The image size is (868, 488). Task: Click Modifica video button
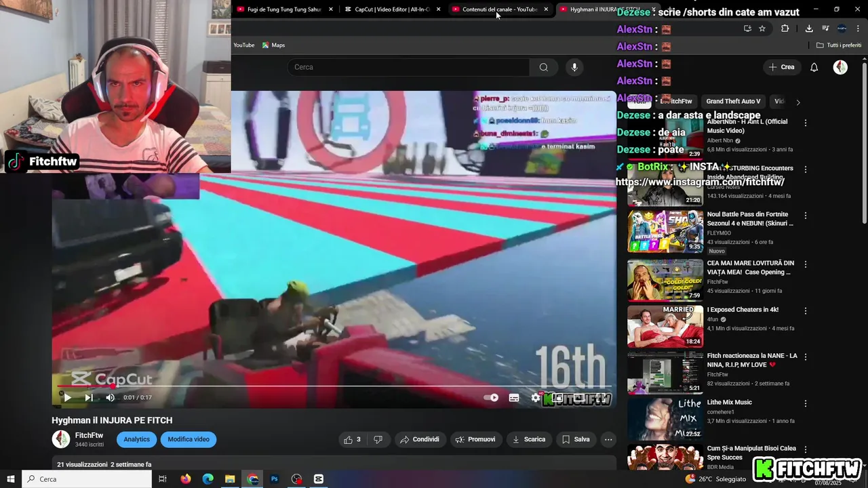pyautogui.click(x=189, y=439)
